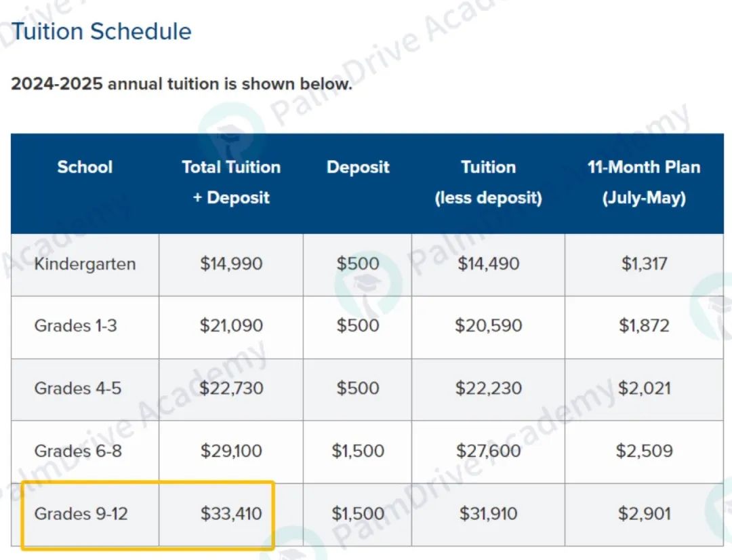The image size is (732, 560).
Task: Click the $20,590 Grades 1-3 tuition cell
Action: tap(488, 325)
